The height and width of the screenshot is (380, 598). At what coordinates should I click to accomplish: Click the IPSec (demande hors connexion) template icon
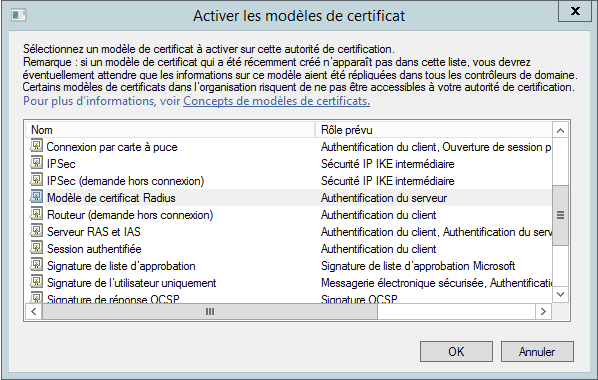36,180
